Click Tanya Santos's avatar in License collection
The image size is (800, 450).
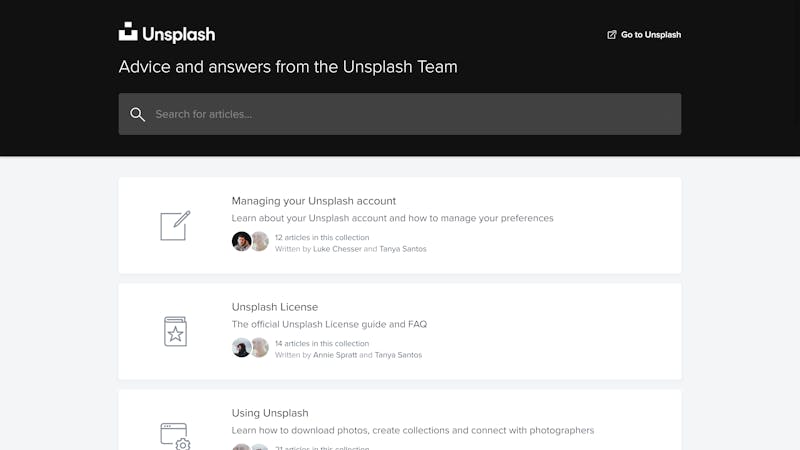260,347
